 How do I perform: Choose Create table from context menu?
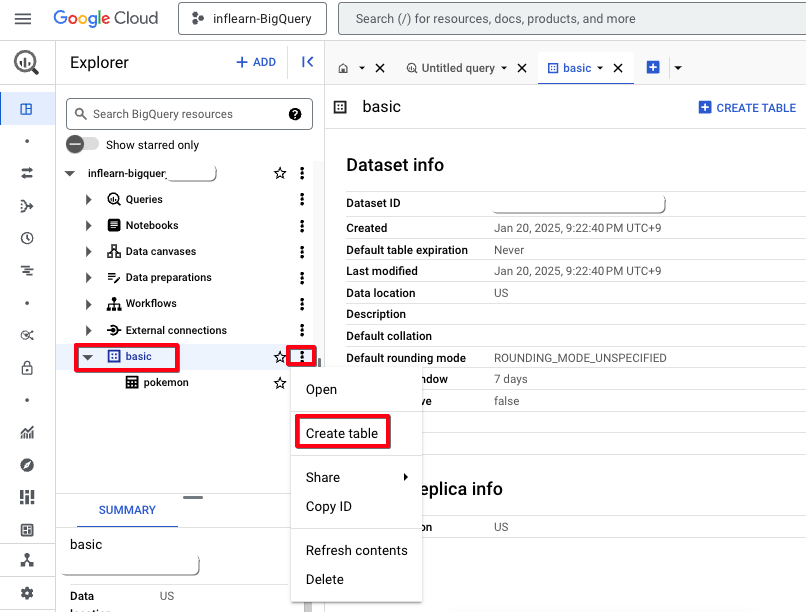[357, 433]
